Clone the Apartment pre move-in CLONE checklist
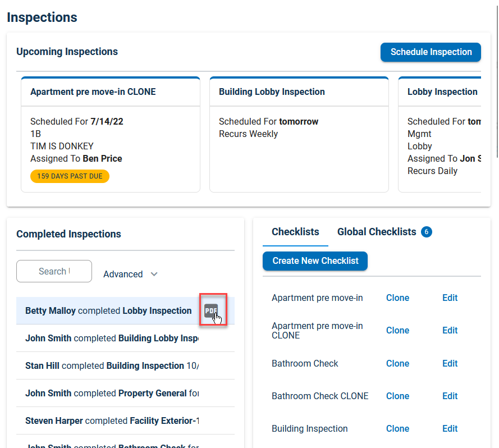This screenshot has height=448, width=499. tap(397, 330)
